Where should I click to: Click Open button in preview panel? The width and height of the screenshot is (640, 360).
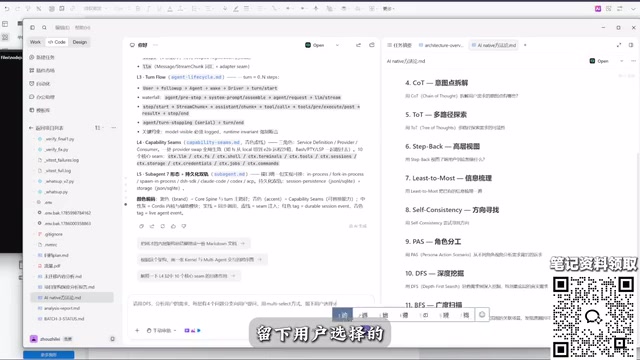[599, 61]
